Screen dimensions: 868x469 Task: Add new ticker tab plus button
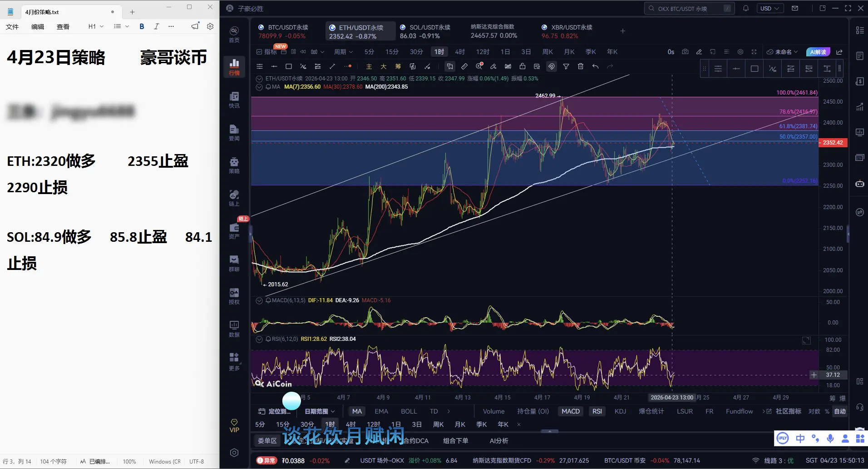coord(623,31)
